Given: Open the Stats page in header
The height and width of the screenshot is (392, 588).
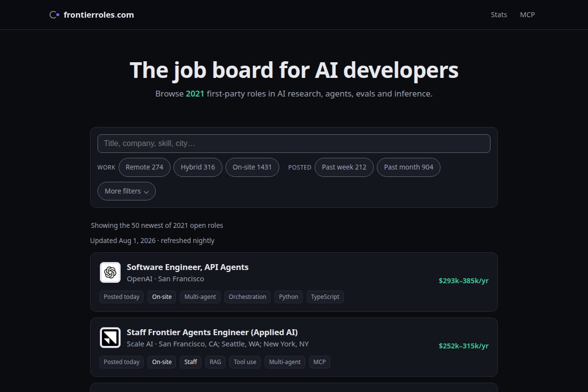Looking at the screenshot, I should coord(499,15).
